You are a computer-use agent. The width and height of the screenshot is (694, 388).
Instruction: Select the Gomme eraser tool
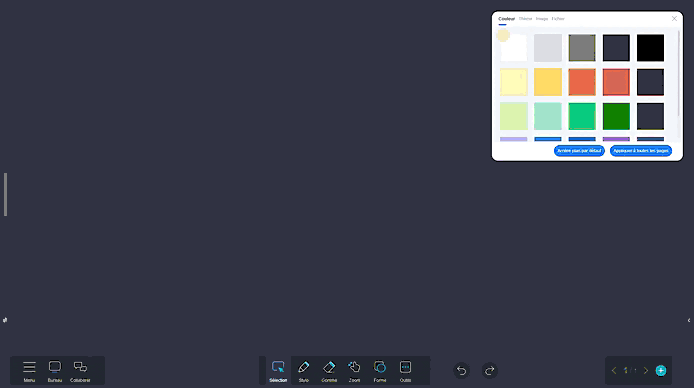coord(329,370)
